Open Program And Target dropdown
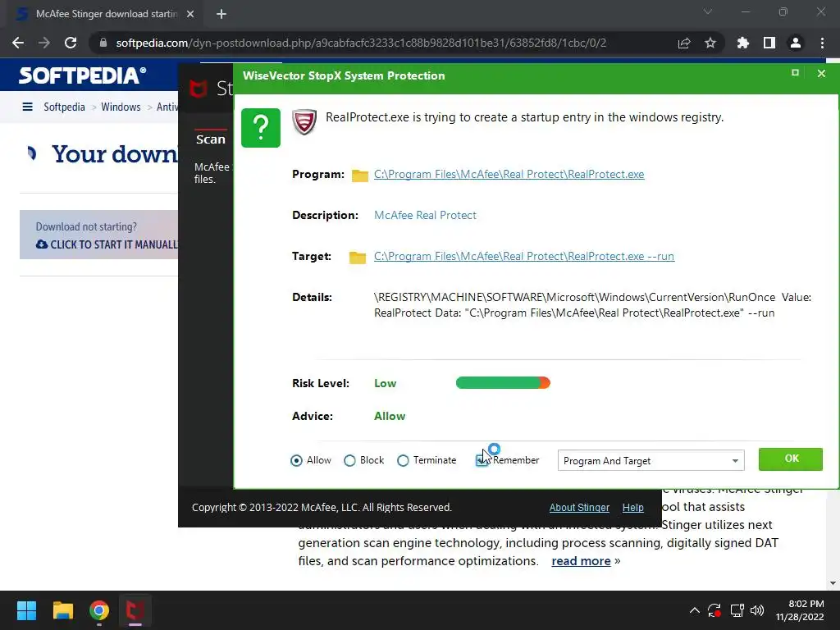 point(651,461)
